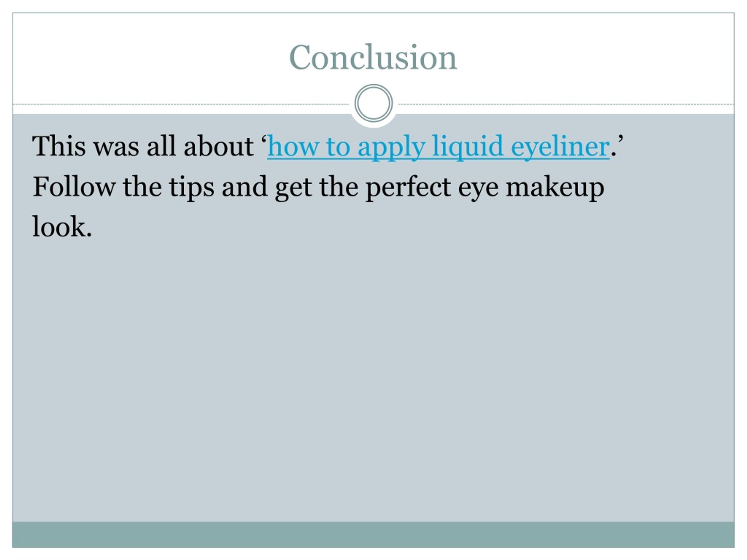The width and height of the screenshot is (747, 560).
Task: Click the empty gray-blue content area
Action: pos(373,371)
